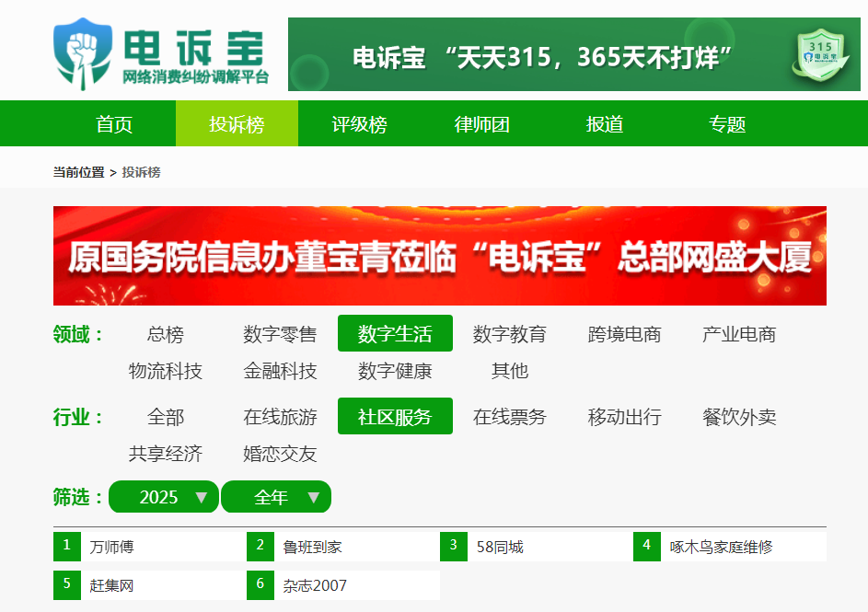Click the 315 shield badge in the header banner

(820, 55)
